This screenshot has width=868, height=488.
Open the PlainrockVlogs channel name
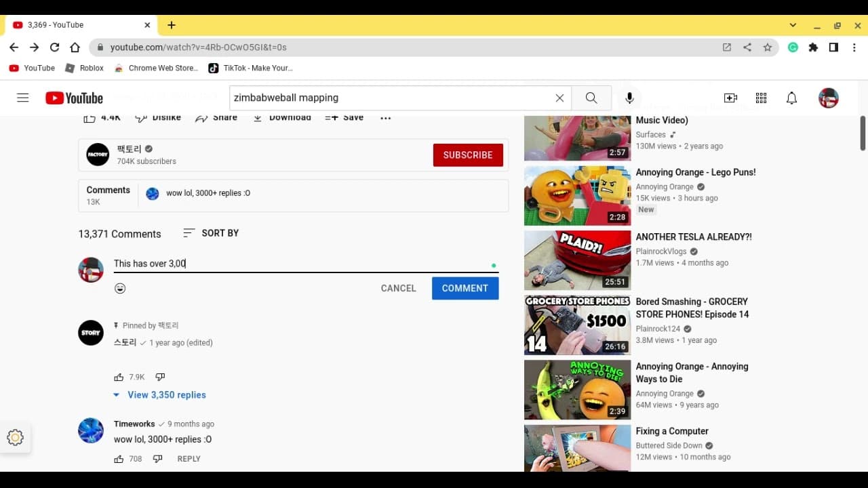tap(661, 251)
